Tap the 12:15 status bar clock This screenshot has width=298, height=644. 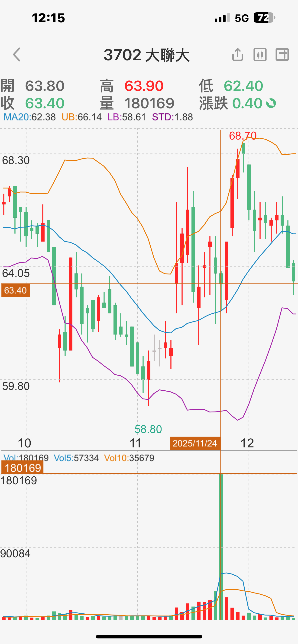pos(48,18)
